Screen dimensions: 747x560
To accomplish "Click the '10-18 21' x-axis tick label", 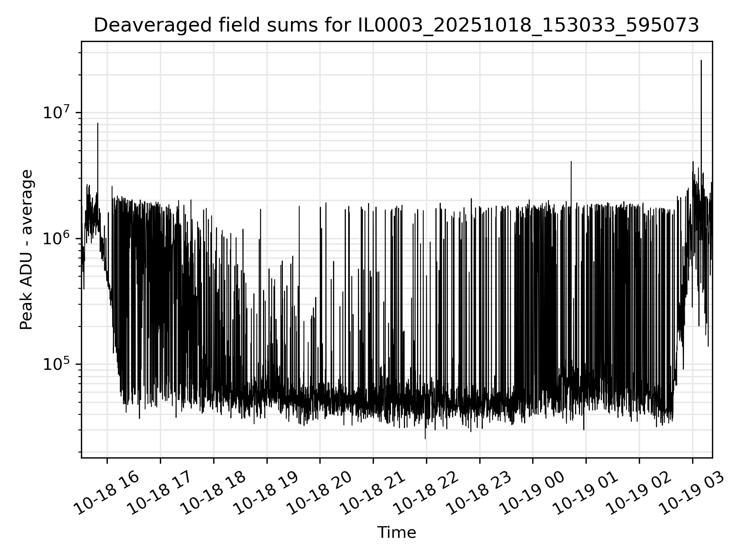I will tap(373, 493).
